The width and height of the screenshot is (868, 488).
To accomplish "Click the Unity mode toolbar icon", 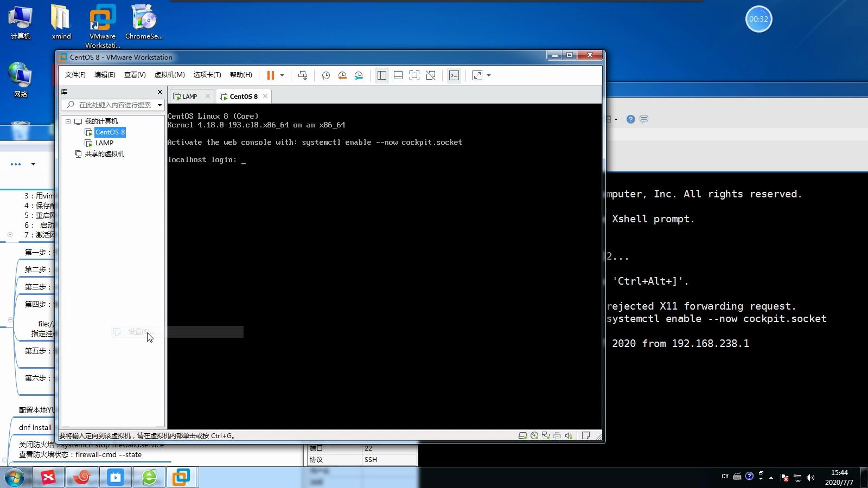I will coord(431,75).
